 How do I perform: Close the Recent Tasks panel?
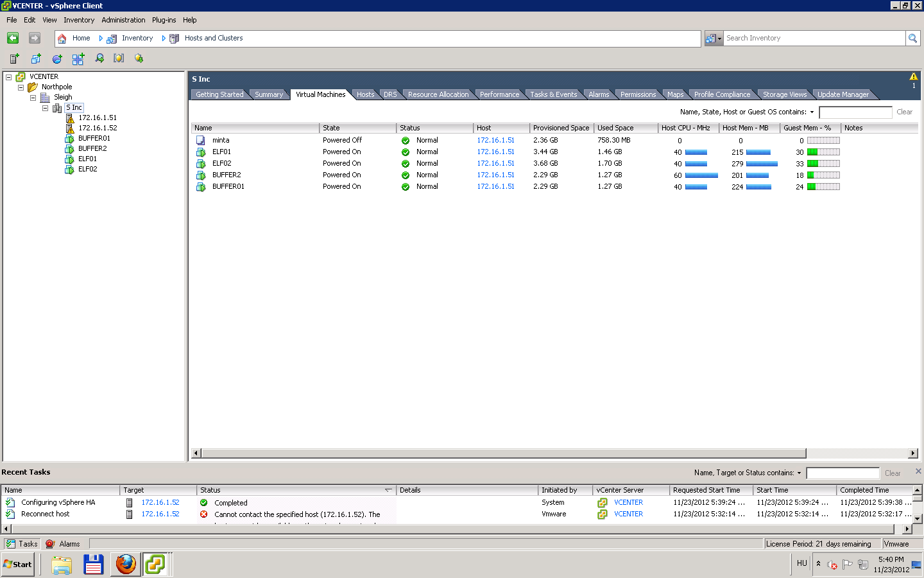point(918,471)
